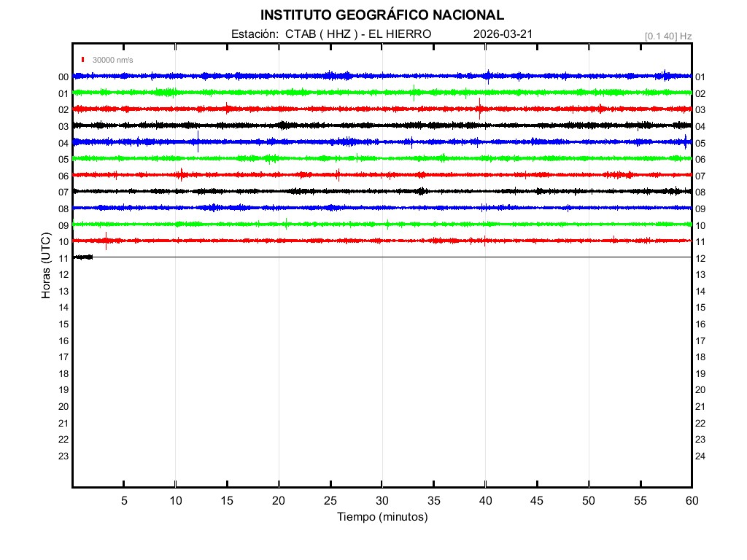The image size is (747, 560).
Task: Click the Tiempo (minutos) axis label
Action: coord(382,517)
